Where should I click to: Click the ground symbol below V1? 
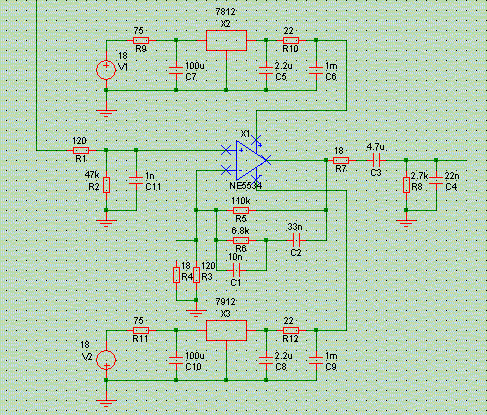106,113
